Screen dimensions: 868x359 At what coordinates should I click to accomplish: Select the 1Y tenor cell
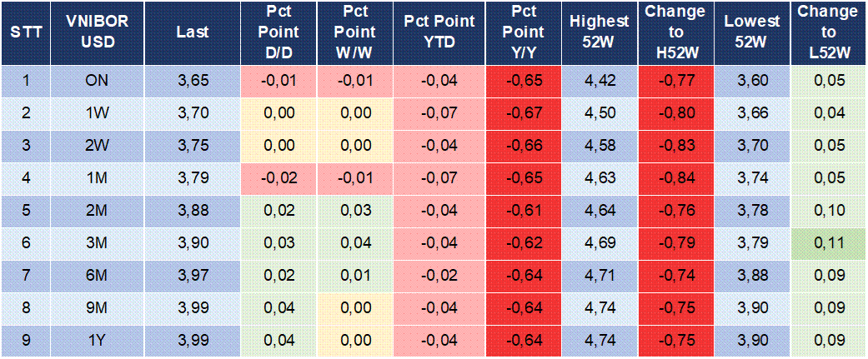tap(98, 340)
